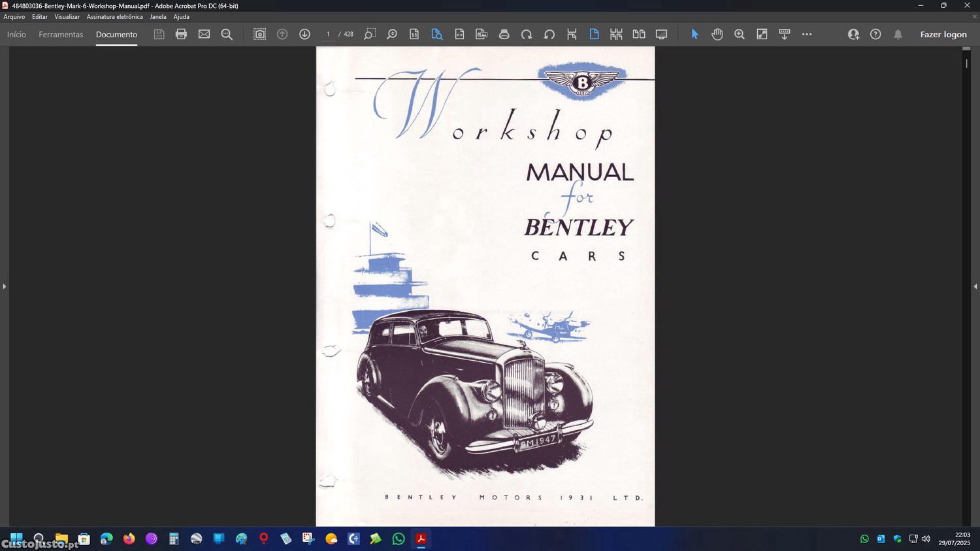Activate the arrow selection tool
The width and height of the screenshot is (980, 551).
(694, 34)
